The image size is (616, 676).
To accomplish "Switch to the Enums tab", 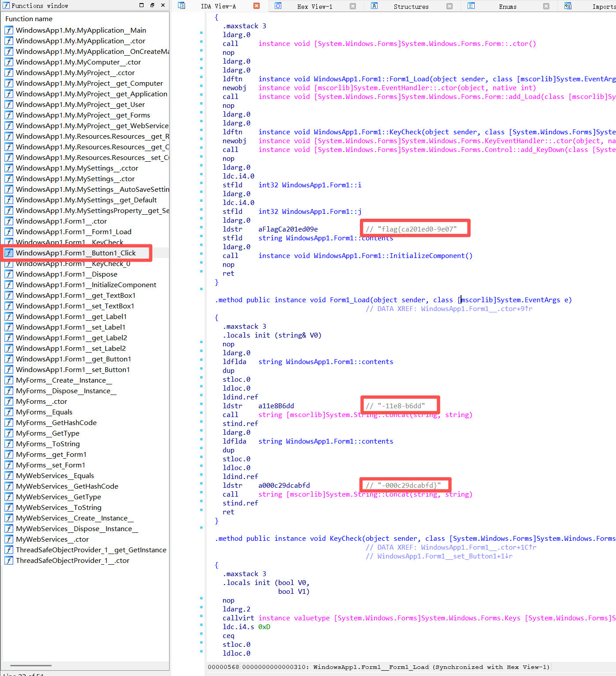I will click(507, 7).
